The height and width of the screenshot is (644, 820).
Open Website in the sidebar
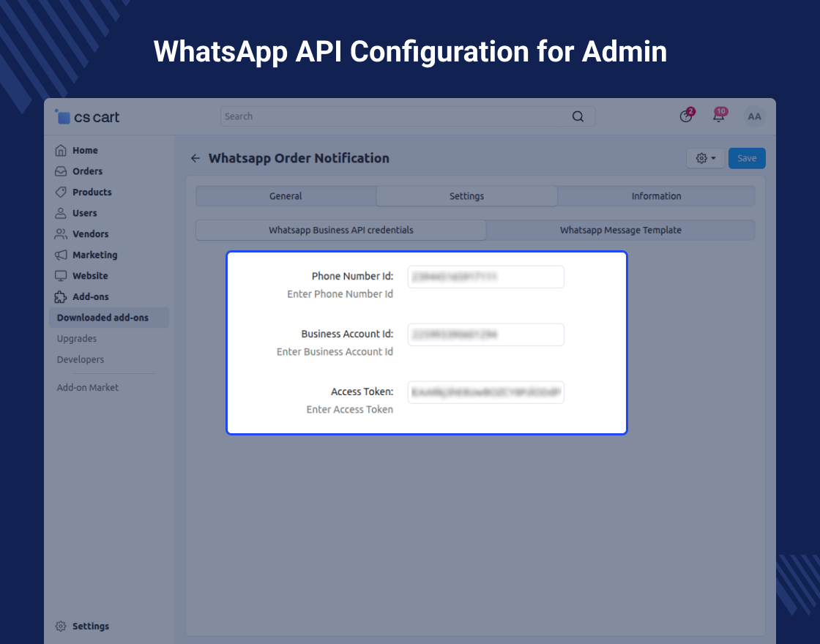tap(90, 276)
